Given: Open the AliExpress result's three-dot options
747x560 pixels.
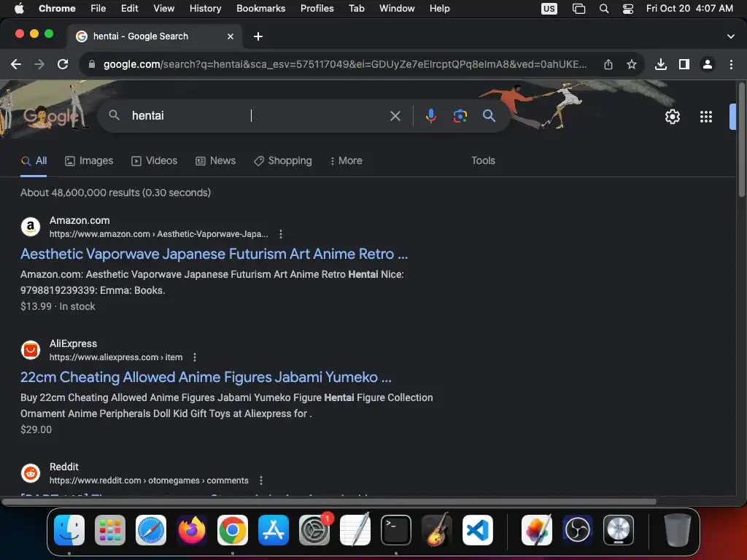Looking at the screenshot, I should (194, 357).
